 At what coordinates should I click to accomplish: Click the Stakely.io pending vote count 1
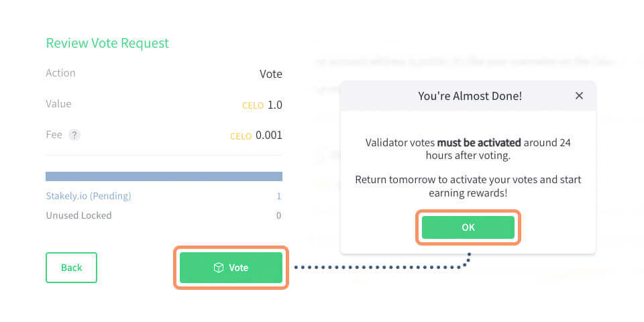click(x=279, y=197)
